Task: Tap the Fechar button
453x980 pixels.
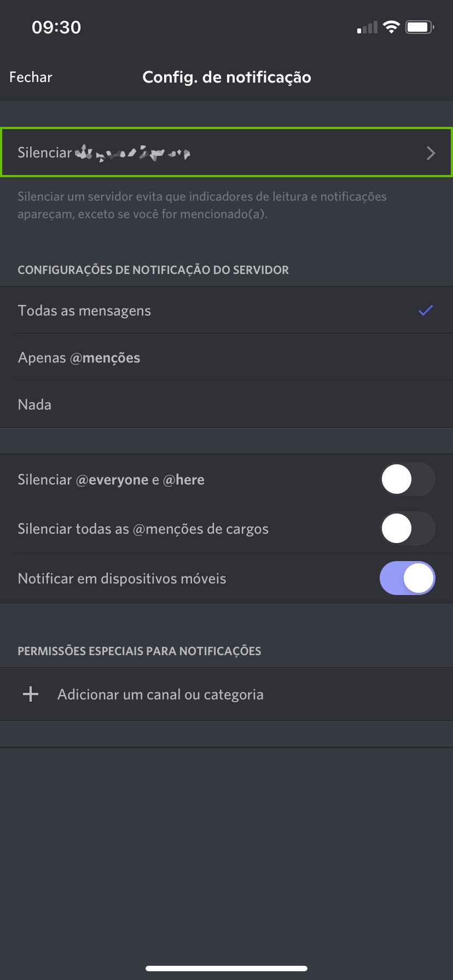Action: pyautogui.click(x=31, y=77)
